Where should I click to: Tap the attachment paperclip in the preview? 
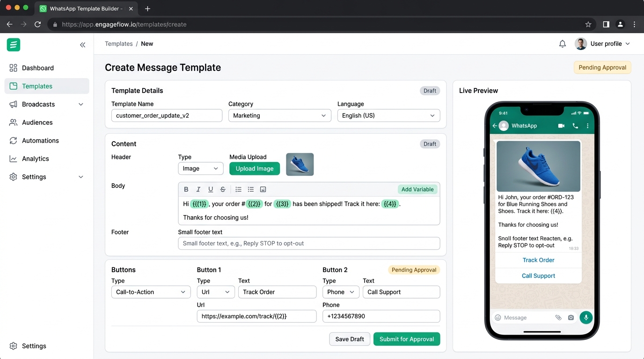pos(558,317)
